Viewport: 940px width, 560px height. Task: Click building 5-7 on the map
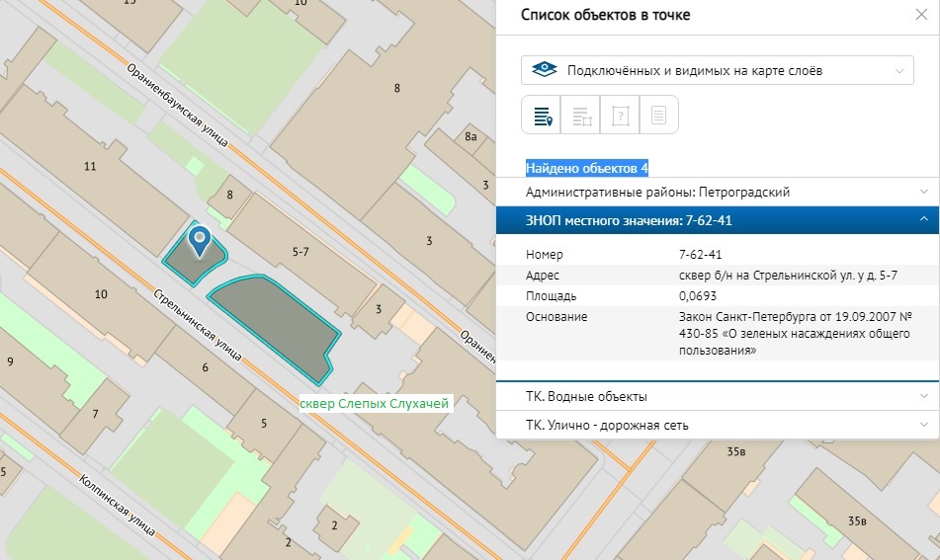pos(300,252)
